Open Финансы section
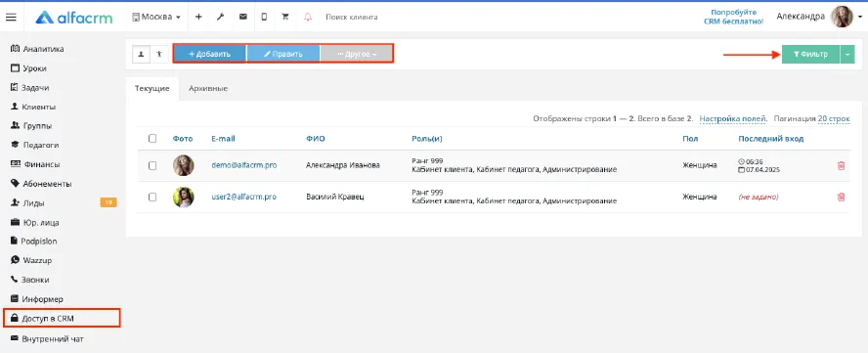Viewport: 868px width, 353px height. pyautogui.click(x=35, y=164)
